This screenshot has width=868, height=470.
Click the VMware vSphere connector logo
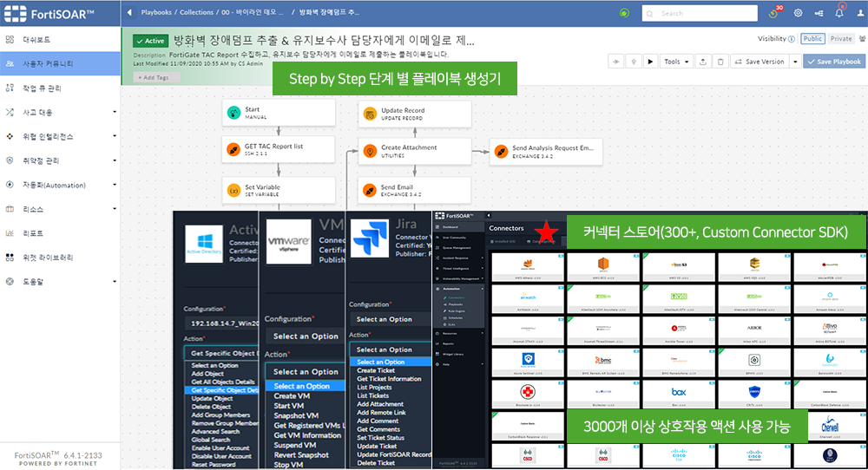coord(288,242)
